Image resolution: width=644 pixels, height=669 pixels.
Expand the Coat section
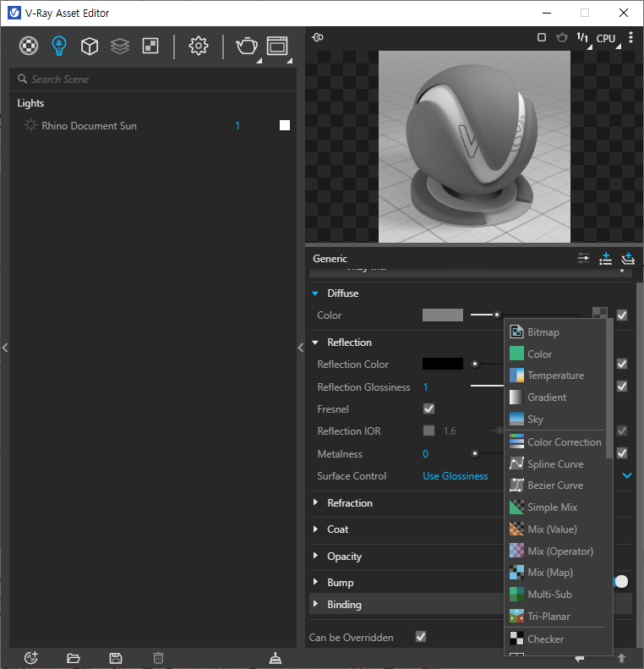(315, 529)
